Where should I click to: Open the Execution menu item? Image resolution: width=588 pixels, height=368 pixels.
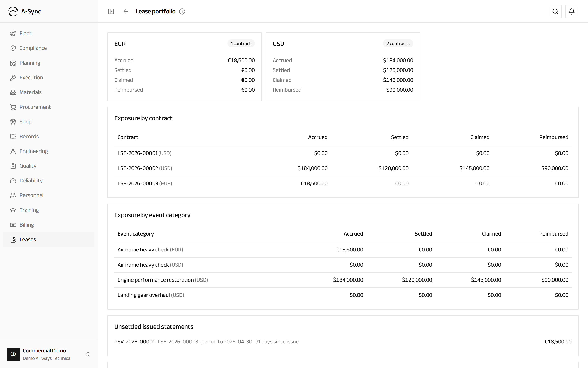(x=49, y=78)
